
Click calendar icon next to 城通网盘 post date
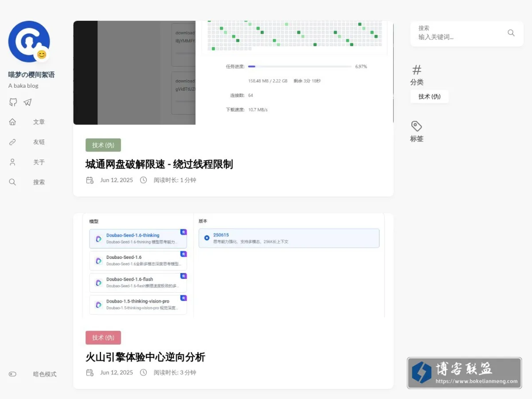90,180
